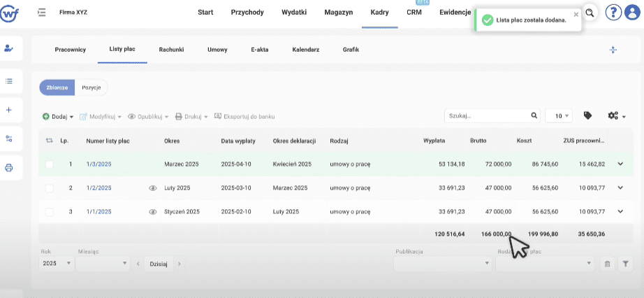Switch to the Pracownicy tab
The height and width of the screenshot is (298, 644).
[x=70, y=50]
